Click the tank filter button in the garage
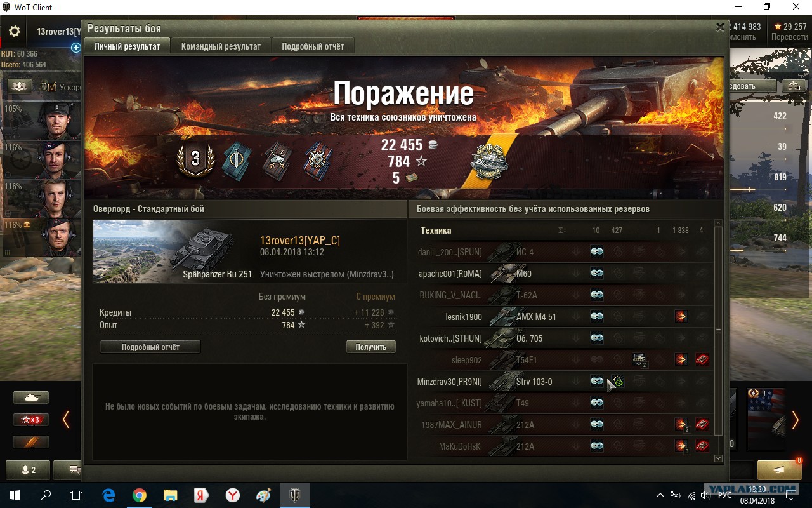Screen dimensions: 812x508 point(31,398)
